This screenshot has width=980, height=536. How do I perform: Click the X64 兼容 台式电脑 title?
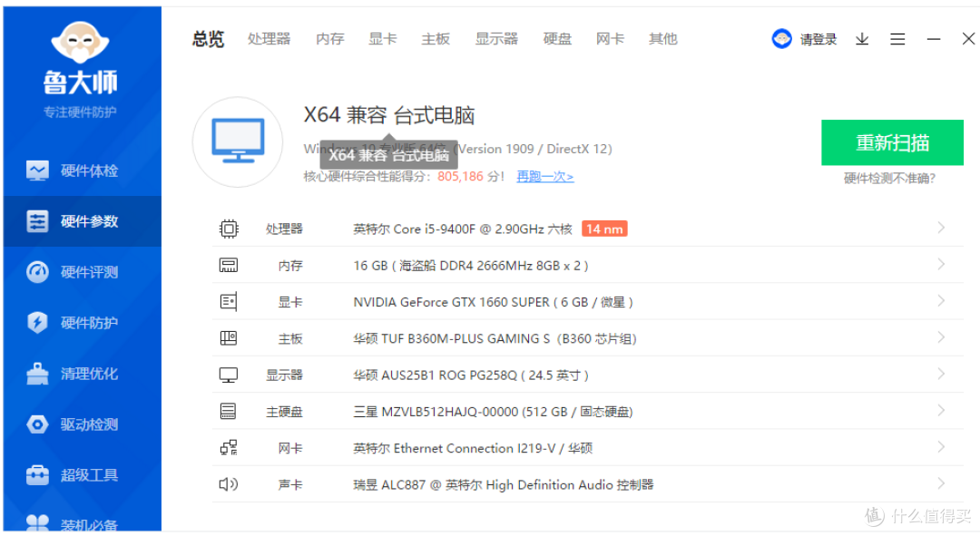pos(388,115)
